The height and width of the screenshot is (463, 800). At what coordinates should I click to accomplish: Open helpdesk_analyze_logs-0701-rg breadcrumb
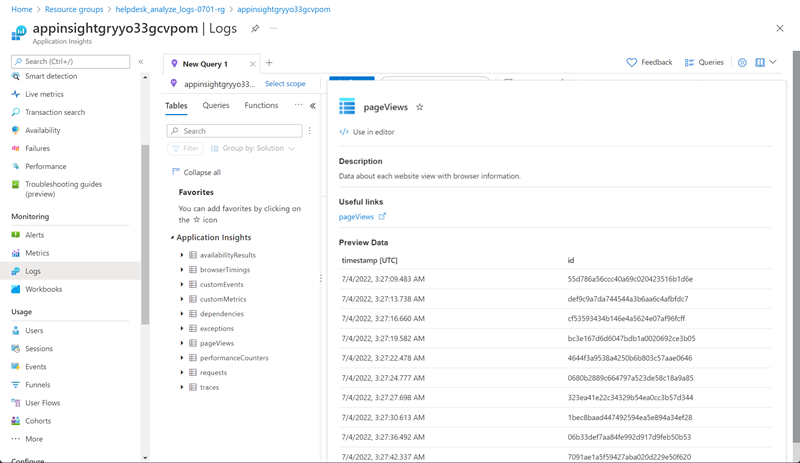170,9
